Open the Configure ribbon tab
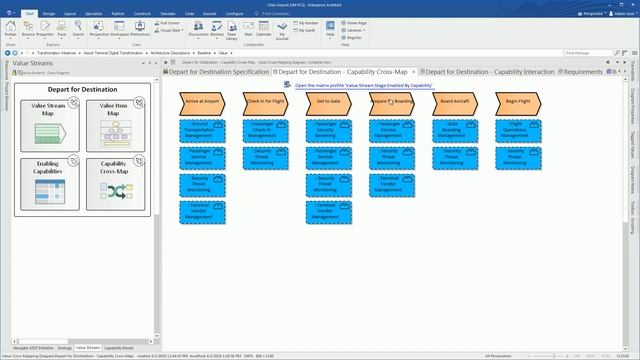Screen dimensions: 640x360 tap(235, 13)
